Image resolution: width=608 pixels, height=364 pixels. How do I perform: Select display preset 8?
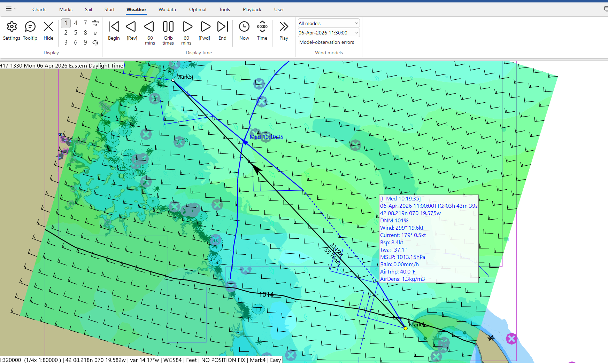tap(85, 33)
